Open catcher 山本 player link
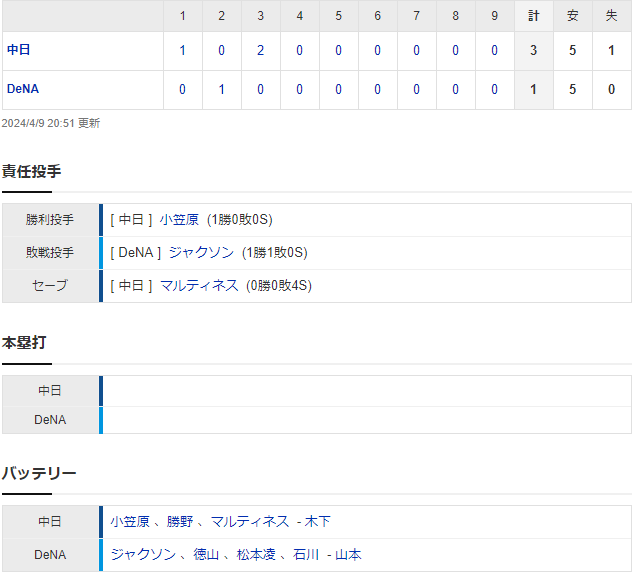The height and width of the screenshot is (577, 639). coord(348,555)
